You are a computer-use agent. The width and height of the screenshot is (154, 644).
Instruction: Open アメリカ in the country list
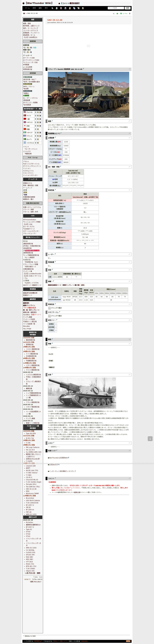[29, 112]
